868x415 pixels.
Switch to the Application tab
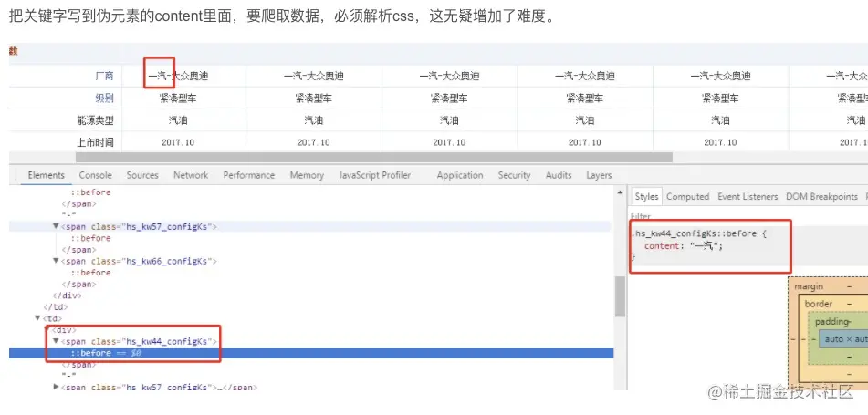[x=459, y=175]
